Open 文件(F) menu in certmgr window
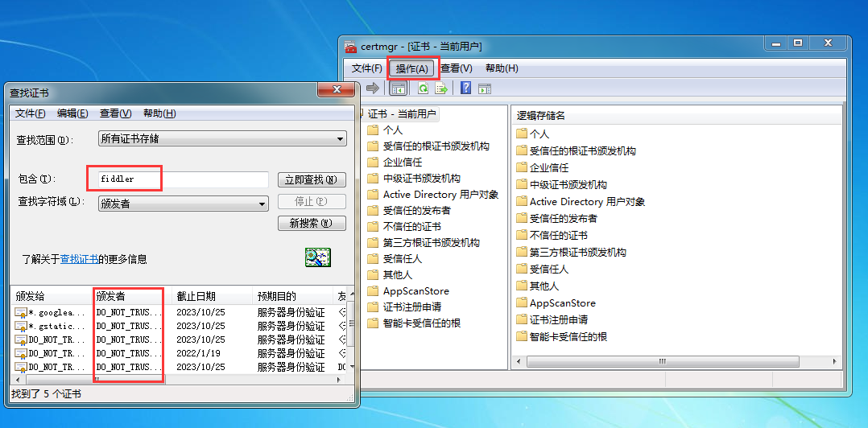The height and width of the screenshot is (428, 868). 367,68
